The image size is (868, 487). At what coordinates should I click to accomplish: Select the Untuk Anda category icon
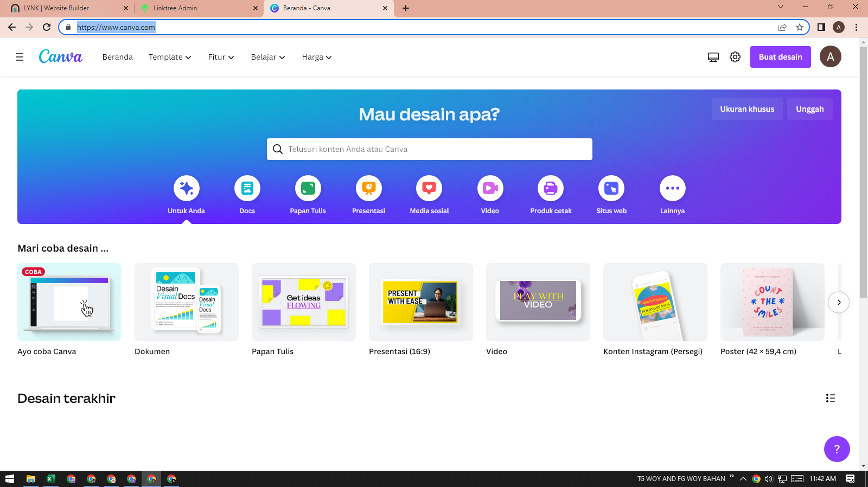[x=187, y=188]
